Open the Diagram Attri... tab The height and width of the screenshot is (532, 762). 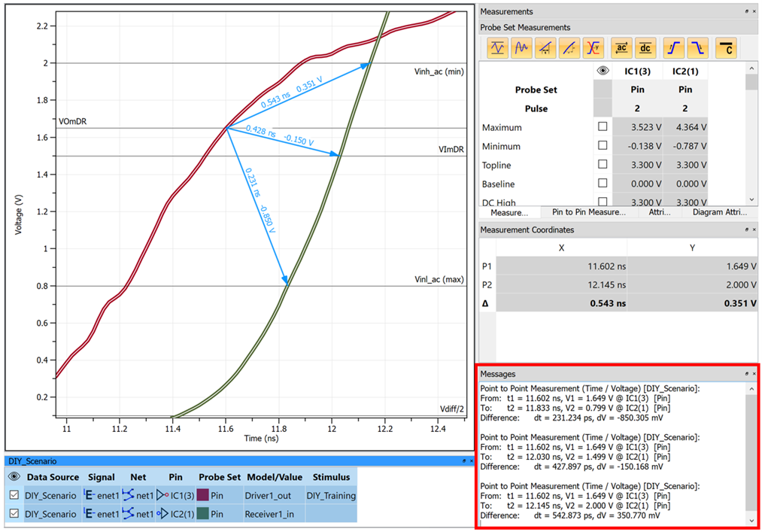click(720, 212)
